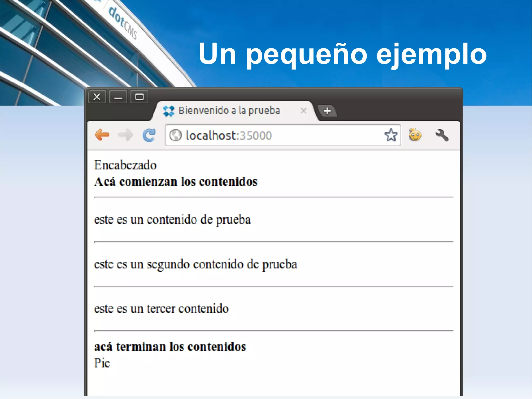Select the Bienvenido a la prueba tab
Image resolution: width=532 pixels, height=399 pixels.
pos(234,111)
